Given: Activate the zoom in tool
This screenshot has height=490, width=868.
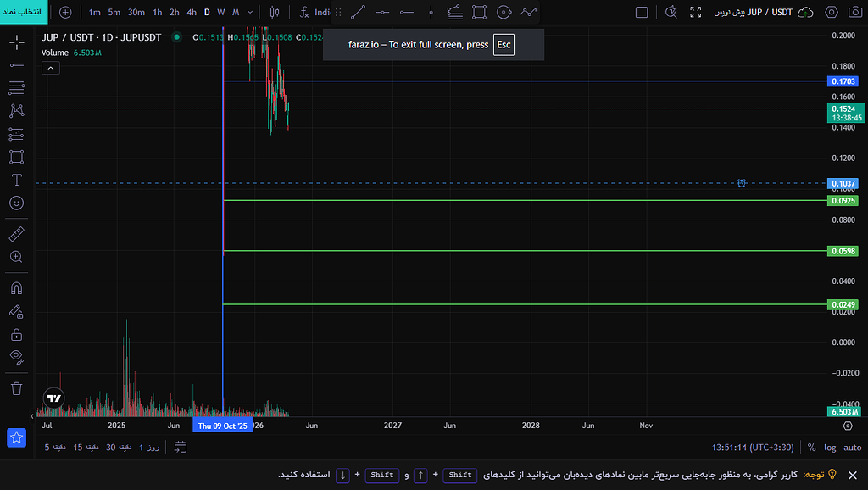Looking at the screenshot, I should (x=17, y=257).
